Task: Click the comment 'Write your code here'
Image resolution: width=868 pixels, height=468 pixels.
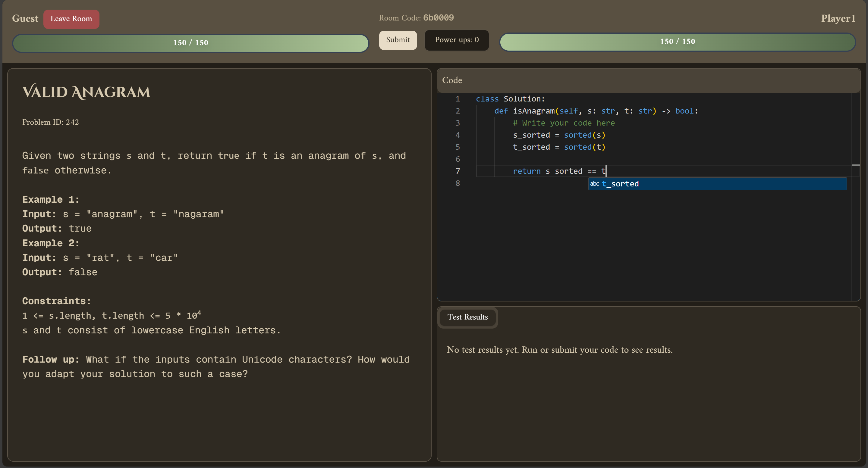Action: click(564, 123)
